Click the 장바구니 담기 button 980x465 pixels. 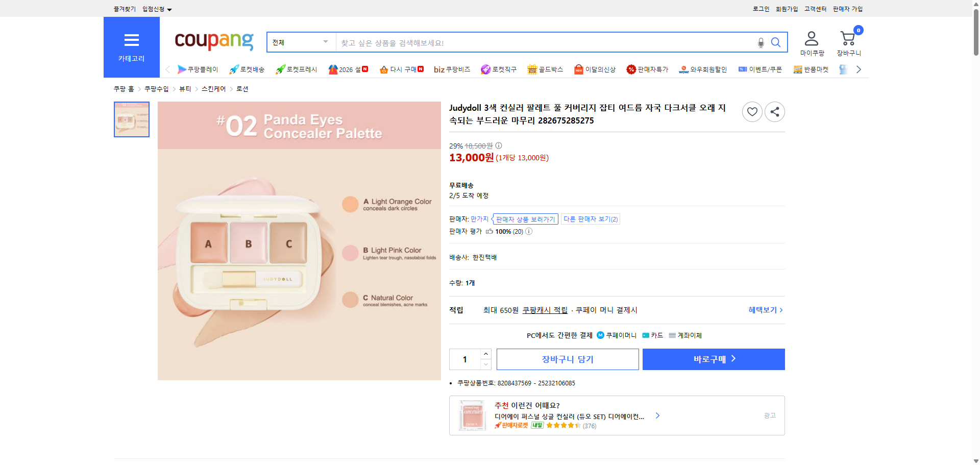pos(567,359)
